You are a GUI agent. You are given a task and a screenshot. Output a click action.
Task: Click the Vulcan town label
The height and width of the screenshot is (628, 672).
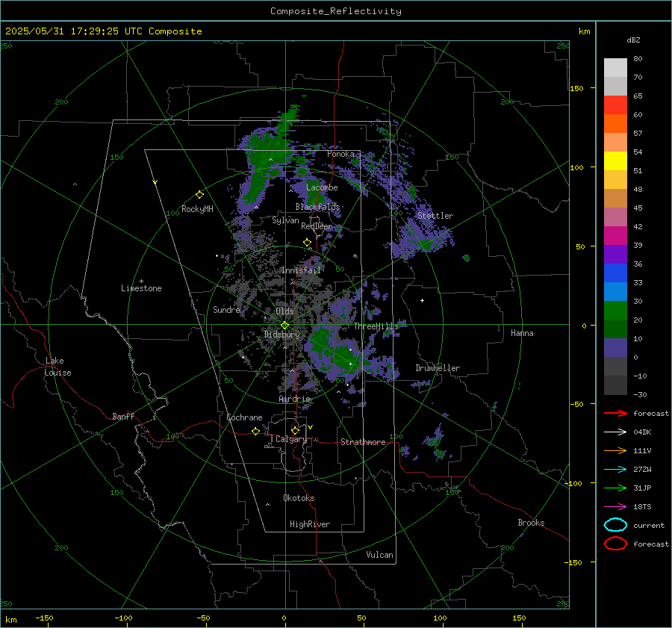click(x=379, y=555)
